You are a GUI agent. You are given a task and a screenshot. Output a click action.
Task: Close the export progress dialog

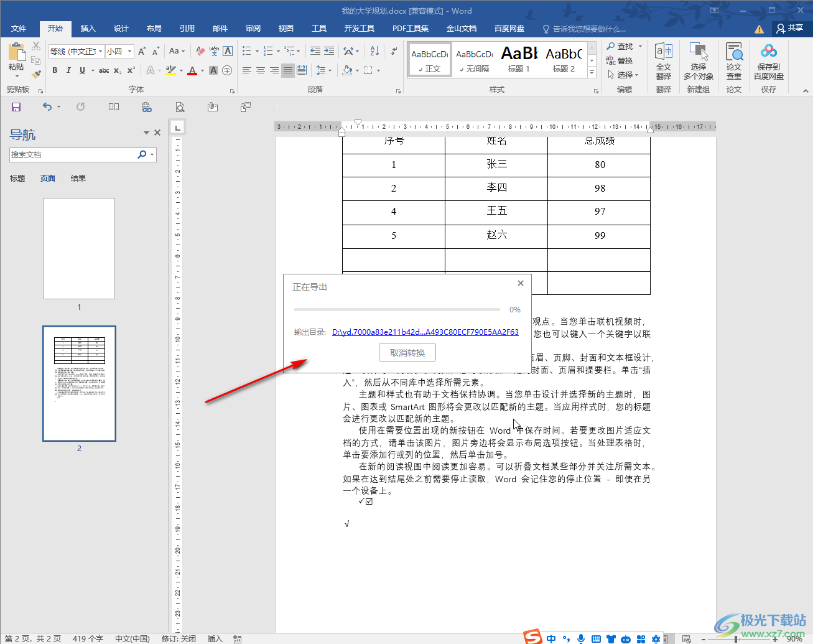pyautogui.click(x=521, y=283)
